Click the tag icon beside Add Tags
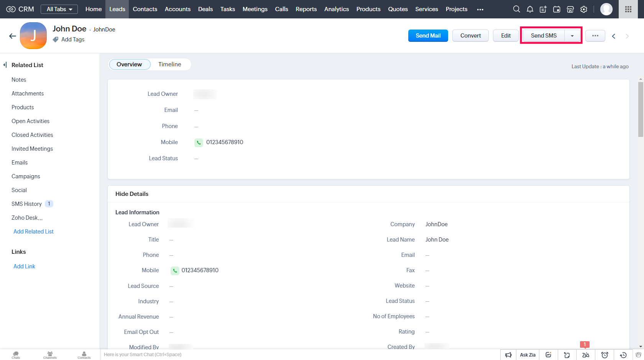Image resolution: width=644 pixels, height=360 pixels. [x=56, y=39]
